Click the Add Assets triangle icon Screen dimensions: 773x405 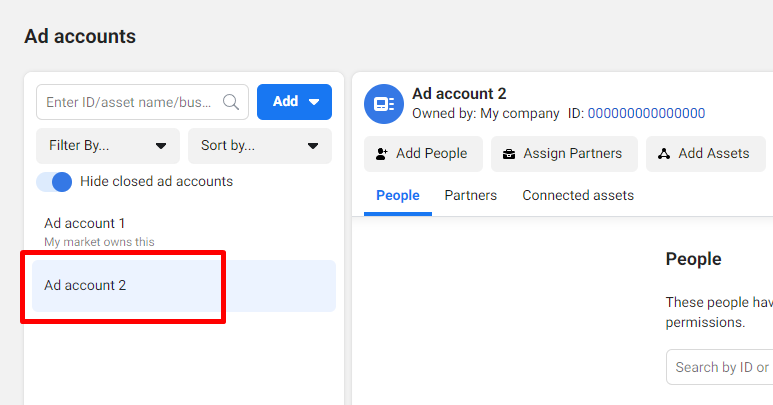[664, 154]
